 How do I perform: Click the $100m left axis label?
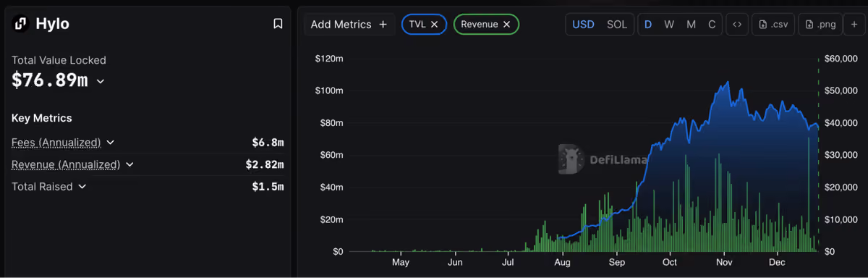coord(329,91)
